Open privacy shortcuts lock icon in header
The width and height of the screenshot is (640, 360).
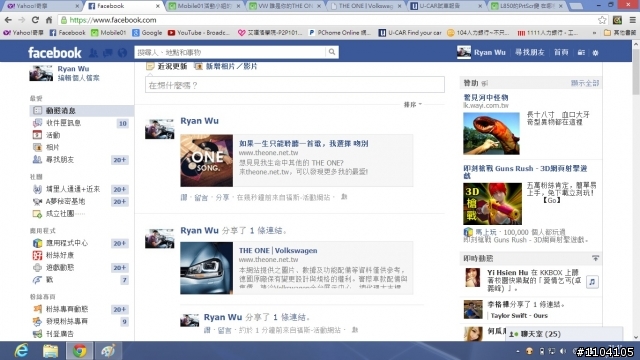pyautogui.click(x=581, y=53)
